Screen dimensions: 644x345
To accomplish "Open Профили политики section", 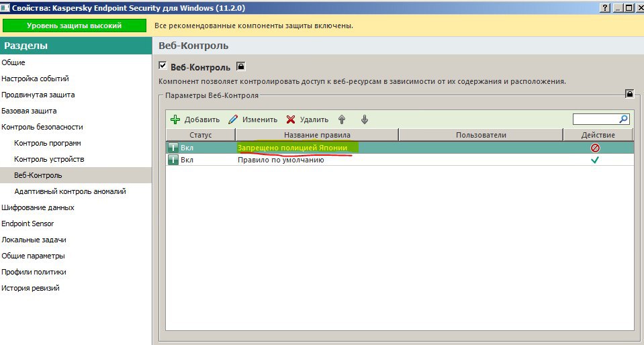I will pos(34,272).
